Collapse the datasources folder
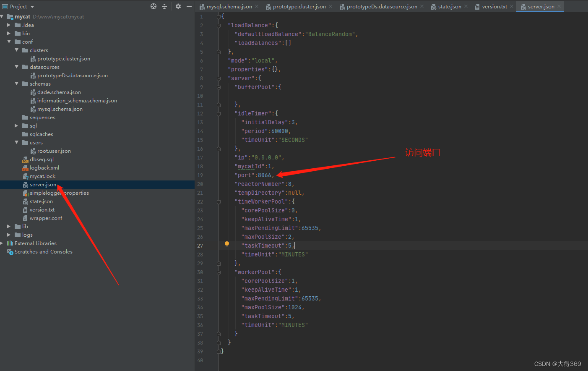588x371 pixels. (17, 67)
